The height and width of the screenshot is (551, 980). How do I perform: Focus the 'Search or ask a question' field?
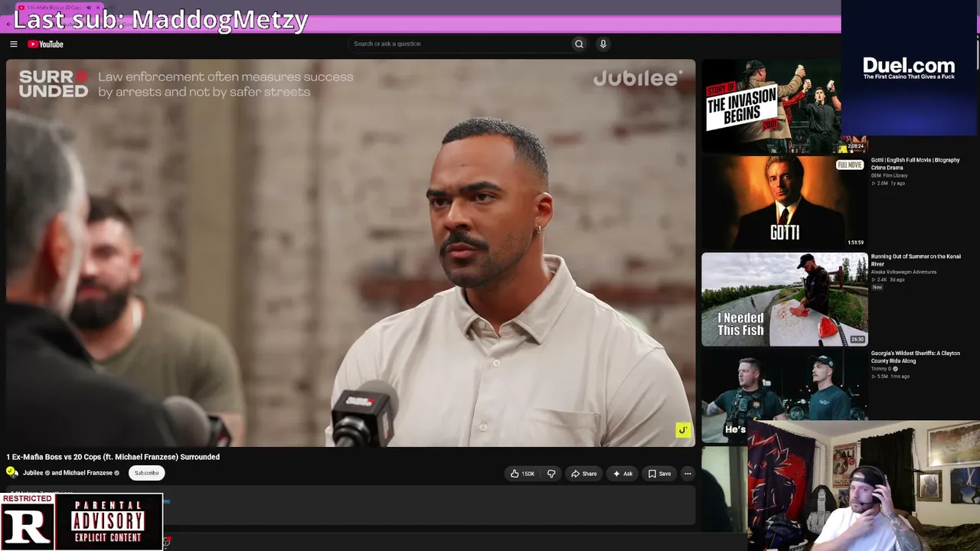coord(459,44)
